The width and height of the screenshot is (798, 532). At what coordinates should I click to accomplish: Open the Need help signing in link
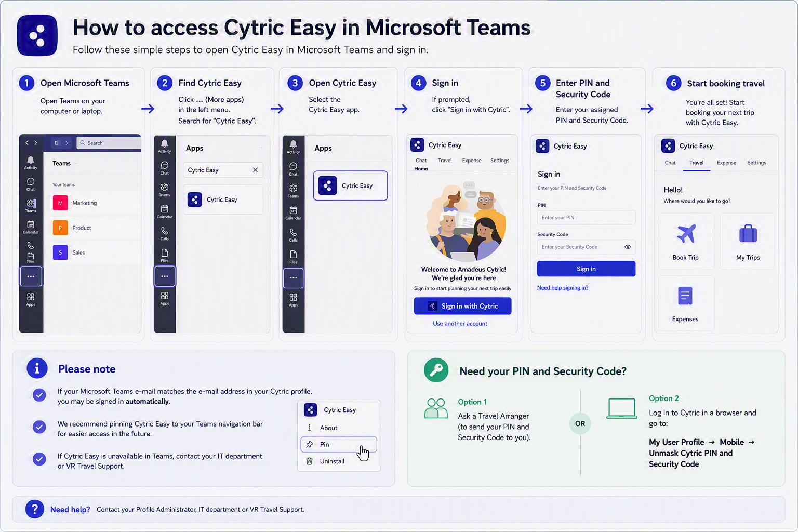tap(563, 288)
